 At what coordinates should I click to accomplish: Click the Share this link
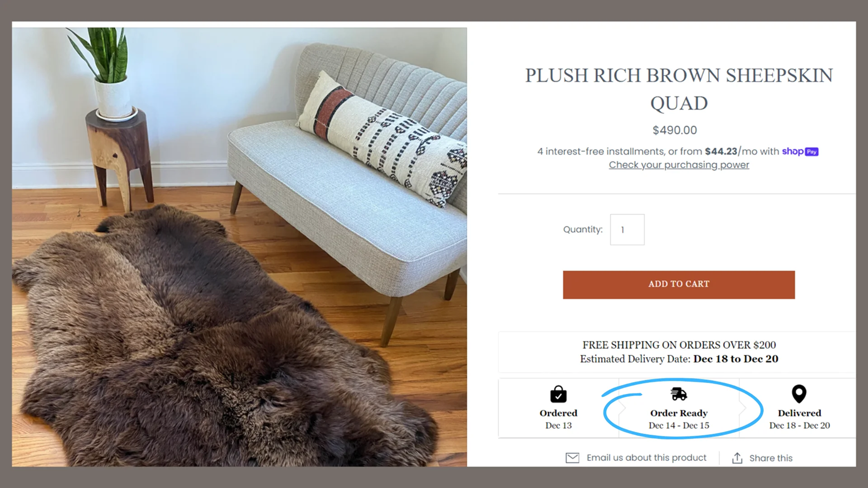pos(771,458)
